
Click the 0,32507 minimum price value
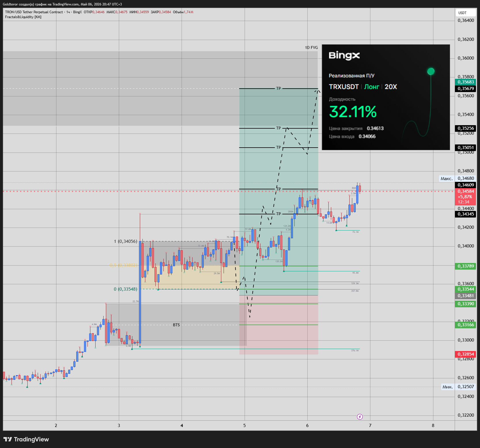click(x=466, y=387)
